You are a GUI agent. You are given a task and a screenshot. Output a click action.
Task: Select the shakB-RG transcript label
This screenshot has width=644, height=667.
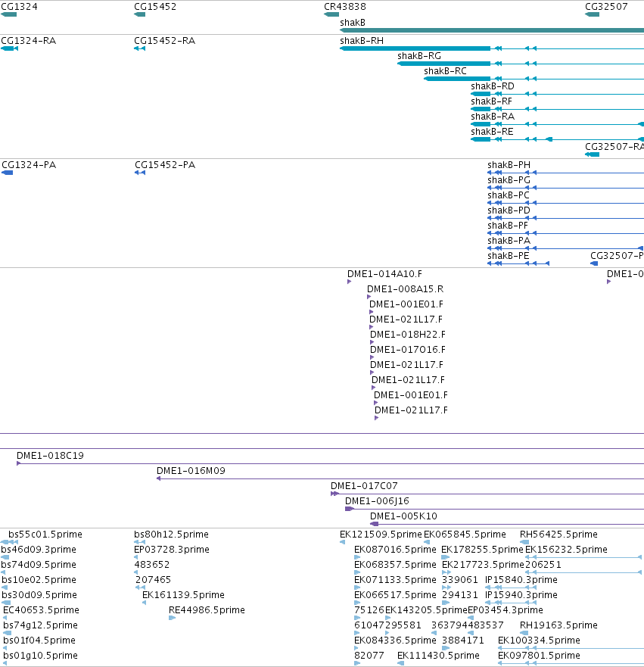pos(419,56)
